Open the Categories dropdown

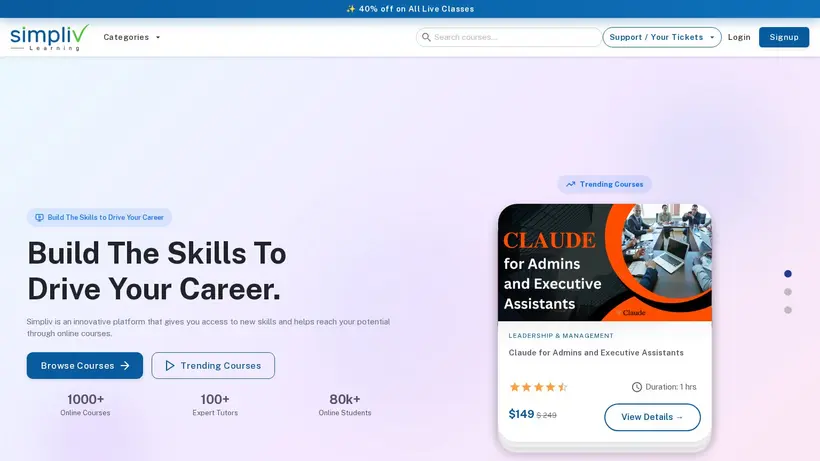click(x=132, y=37)
